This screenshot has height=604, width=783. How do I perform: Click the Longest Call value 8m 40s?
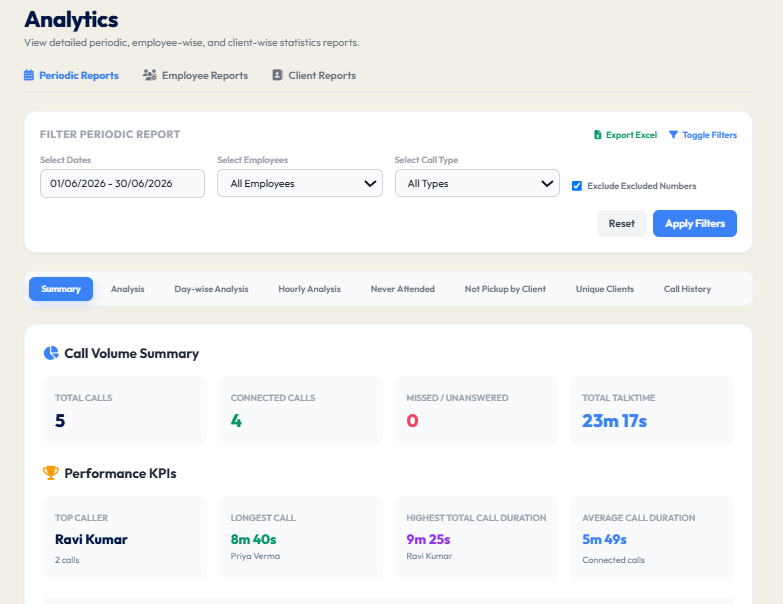(253, 539)
